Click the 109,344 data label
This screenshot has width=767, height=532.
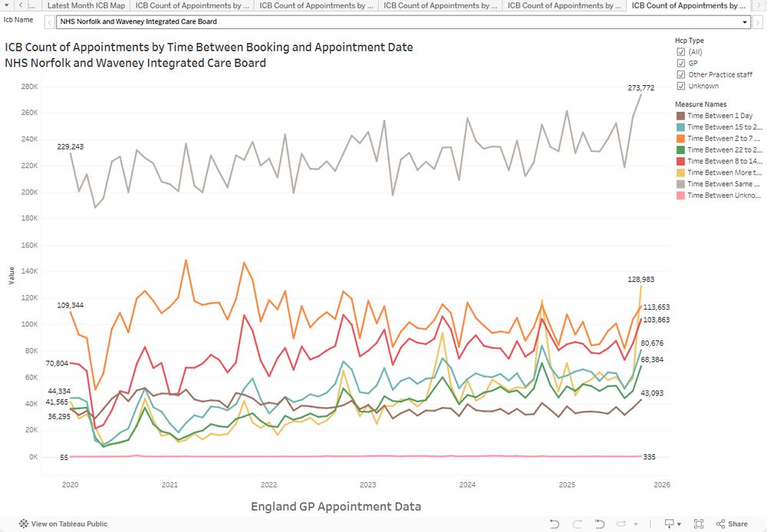point(71,305)
